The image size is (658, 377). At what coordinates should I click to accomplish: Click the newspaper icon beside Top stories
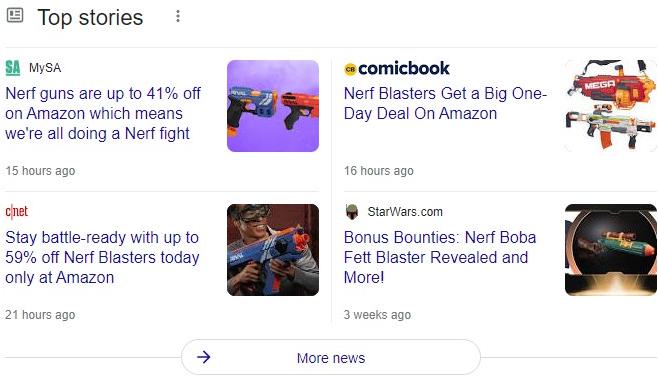[15, 16]
